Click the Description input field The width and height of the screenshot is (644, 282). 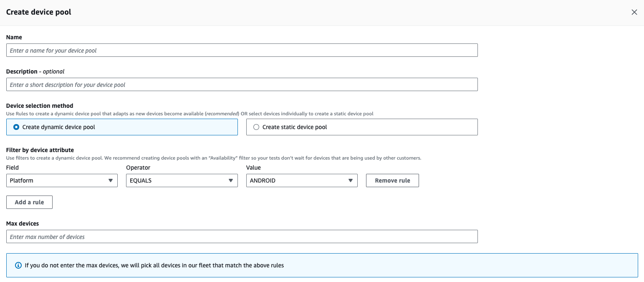click(x=242, y=84)
